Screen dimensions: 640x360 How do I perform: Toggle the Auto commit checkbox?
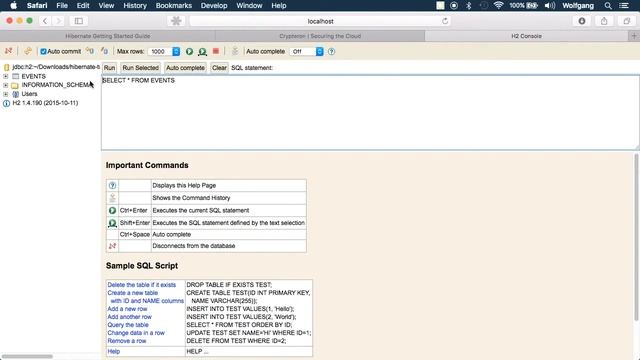pyautogui.click(x=43, y=51)
